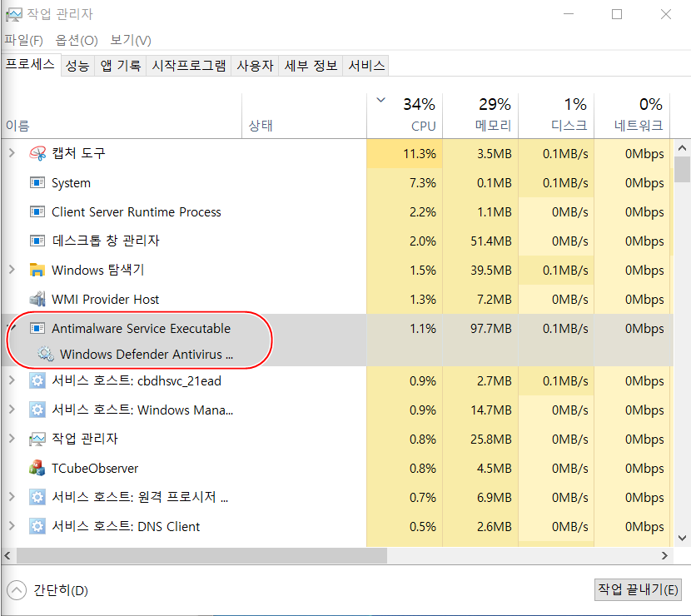
Task: Click the horizontal scrollbar thumb
Action: point(201,555)
